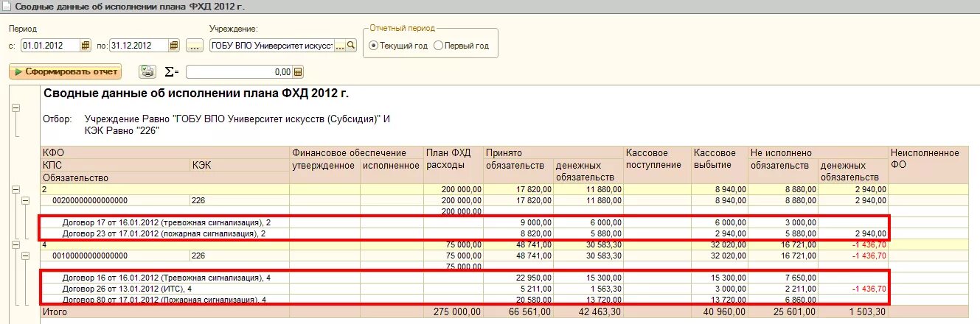
Task: Click the report title heading text
Action: click(x=196, y=94)
